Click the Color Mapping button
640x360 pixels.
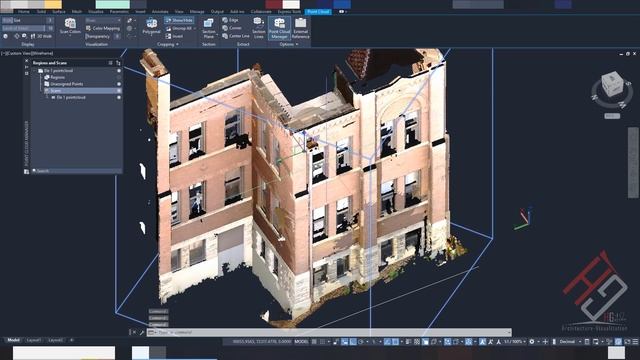point(103,28)
